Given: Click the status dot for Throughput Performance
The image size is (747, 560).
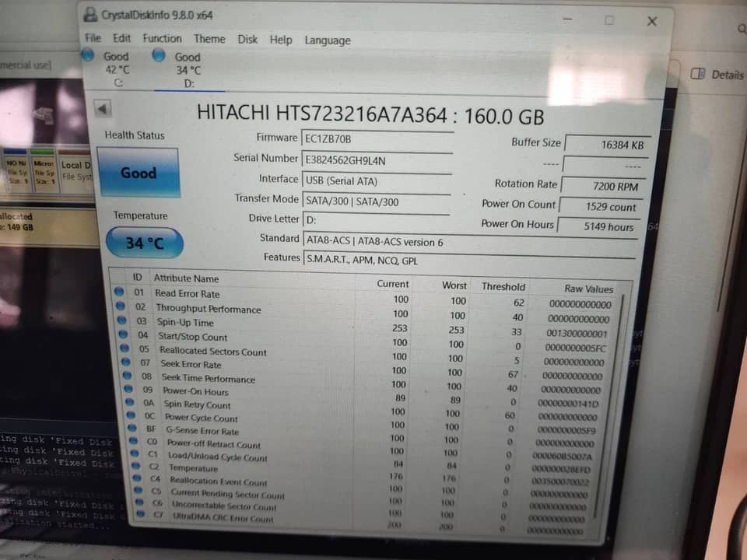Looking at the screenshot, I should click(121, 306).
